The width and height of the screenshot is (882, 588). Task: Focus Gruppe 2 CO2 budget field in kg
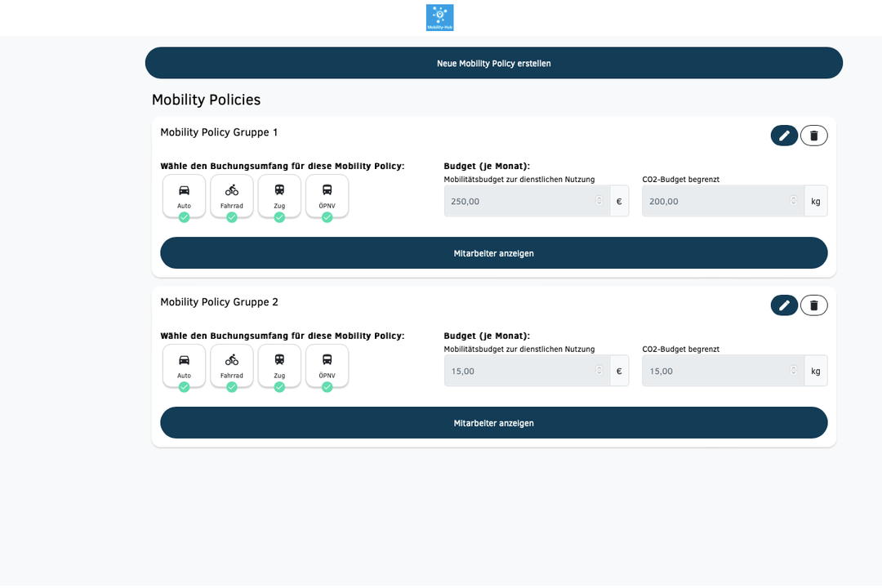pyautogui.click(x=723, y=371)
